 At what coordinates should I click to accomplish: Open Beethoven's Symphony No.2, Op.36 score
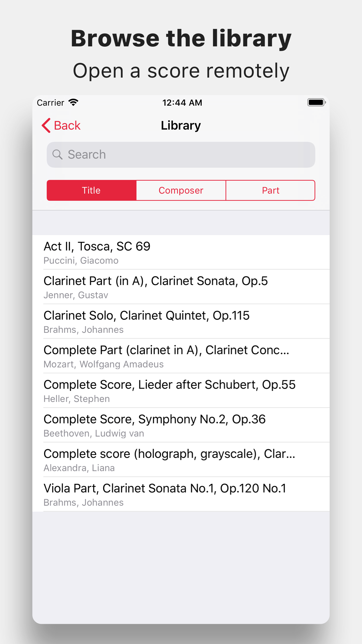pyautogui.click(x=181, y=425)
